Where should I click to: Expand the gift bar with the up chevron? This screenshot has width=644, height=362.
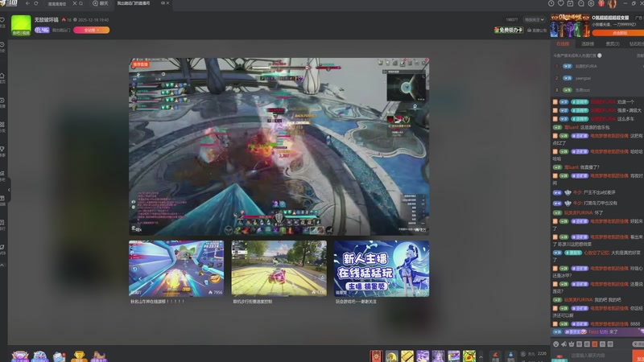(481, 356)
